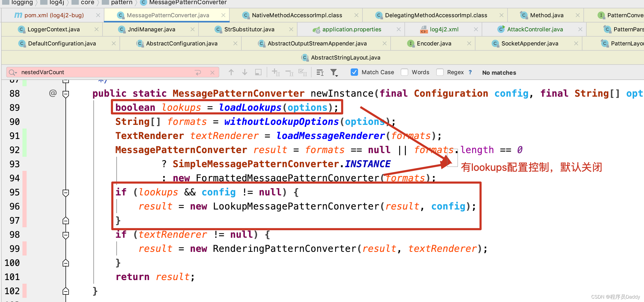
Task: Click the pattern breadcrumb folder
Action: 121,3
